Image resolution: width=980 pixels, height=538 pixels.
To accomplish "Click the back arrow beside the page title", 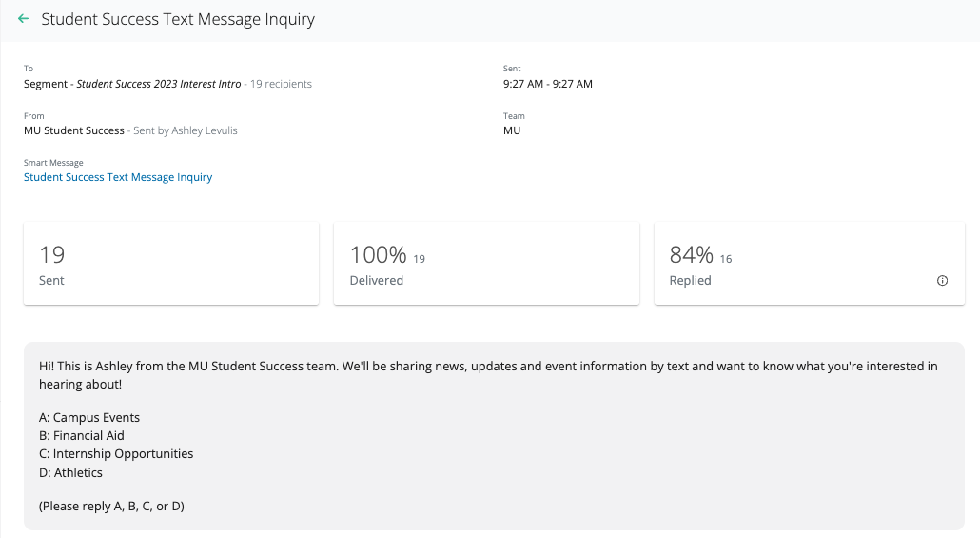I will tap(24, 19).
